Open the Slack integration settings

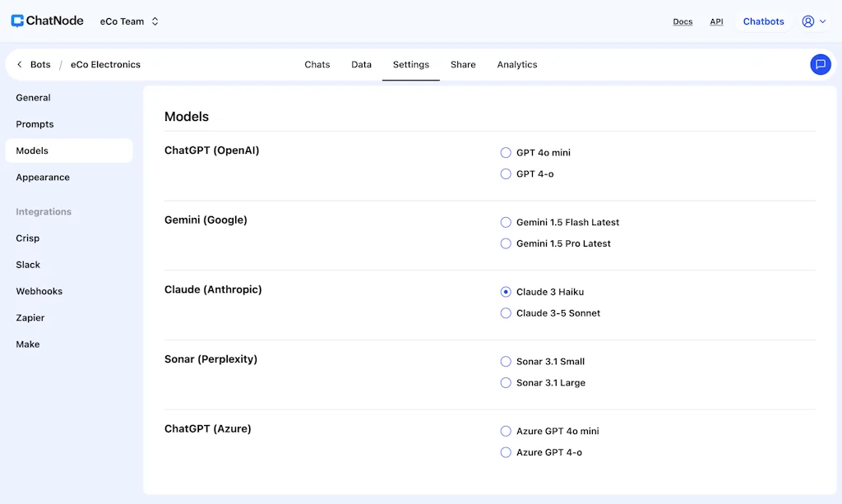28,265
